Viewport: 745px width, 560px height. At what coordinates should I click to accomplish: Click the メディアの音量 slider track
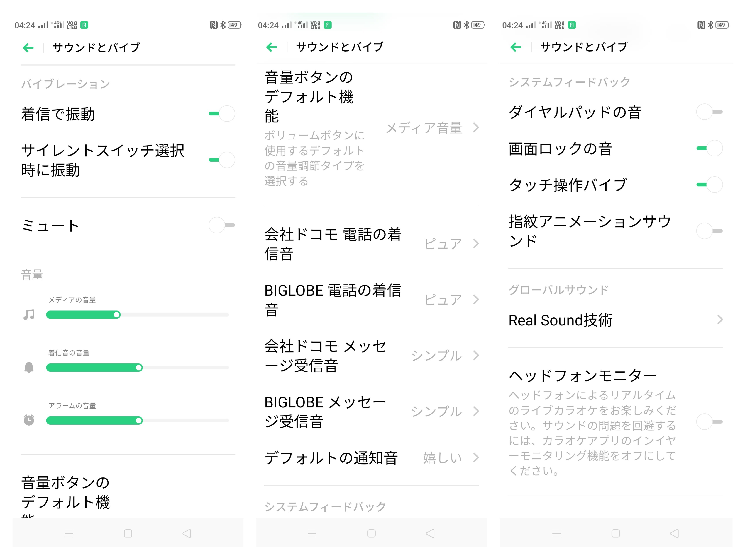(x=168, y=315)
